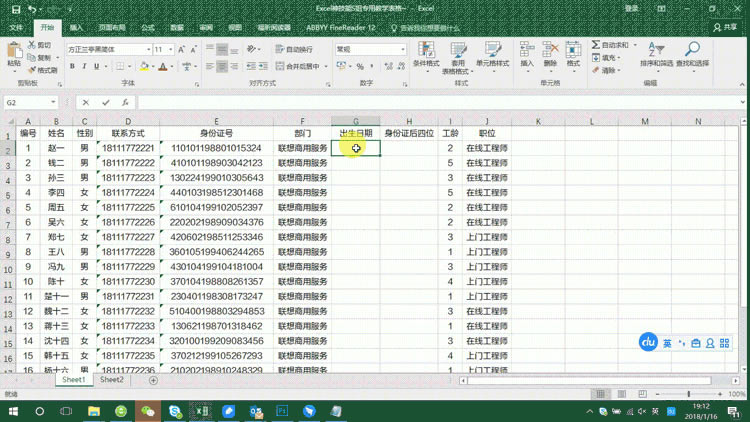This screenshot has height=422, width=750.
Task: Switch to Sheet2 tab
Action: coord(112,380)
